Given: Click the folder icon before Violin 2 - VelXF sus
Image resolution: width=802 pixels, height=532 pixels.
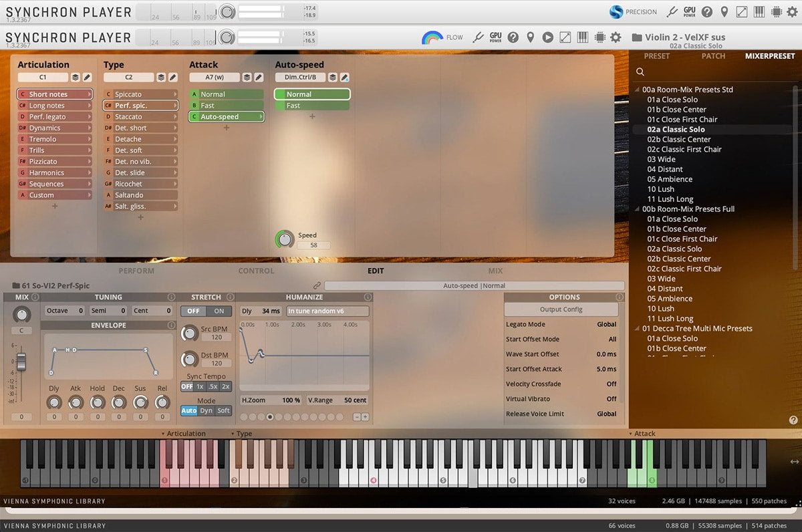Looking at the screenshot, I should [x=636, y=37].
